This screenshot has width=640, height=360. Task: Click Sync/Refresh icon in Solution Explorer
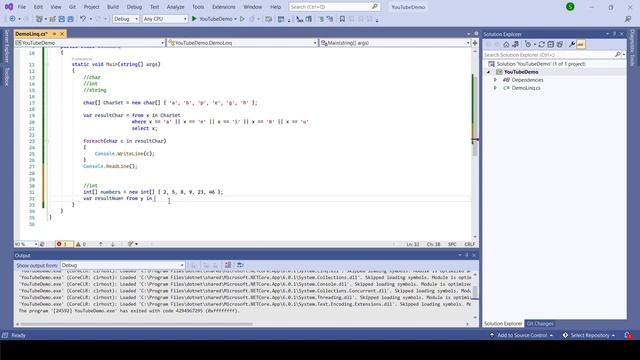coord(542,44)
